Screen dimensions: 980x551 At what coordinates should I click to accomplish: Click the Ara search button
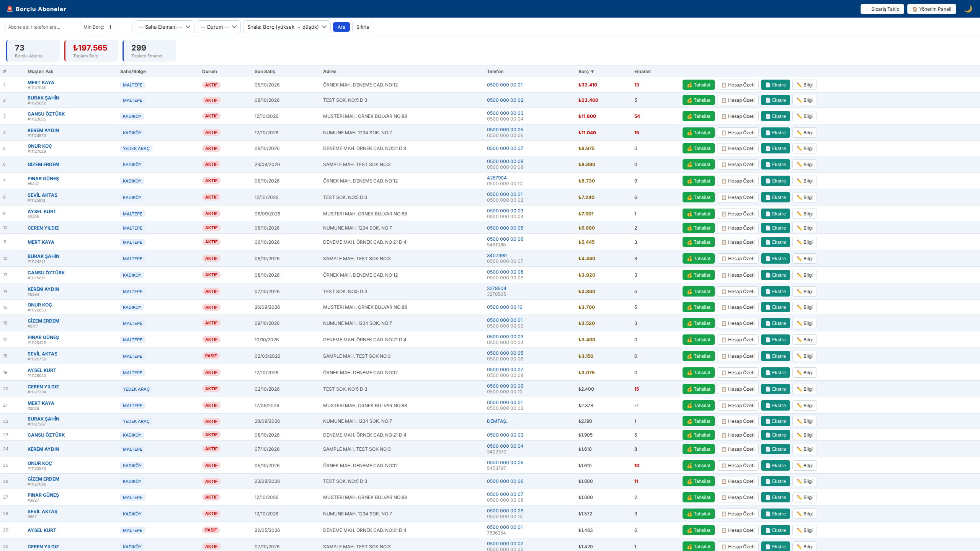341,27
